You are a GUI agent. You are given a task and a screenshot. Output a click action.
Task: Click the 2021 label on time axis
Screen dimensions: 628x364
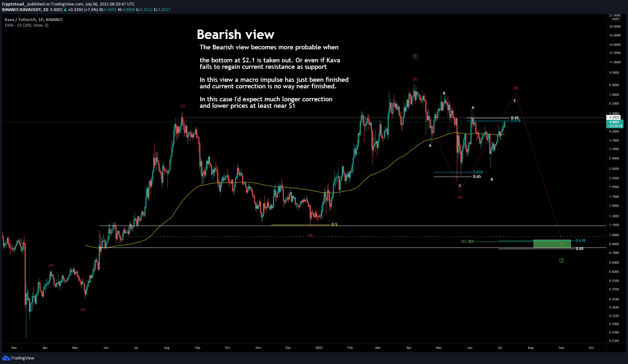[319, 347]
